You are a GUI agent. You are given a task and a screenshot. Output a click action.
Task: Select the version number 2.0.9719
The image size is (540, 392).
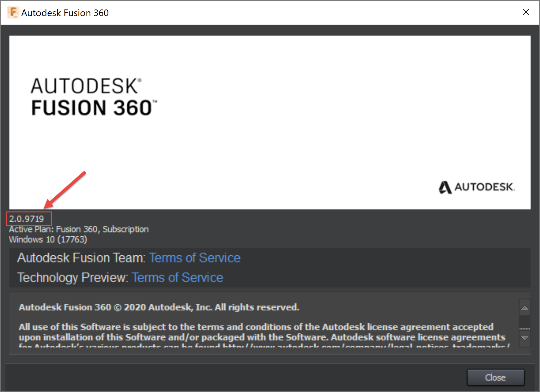coord(27,219)
